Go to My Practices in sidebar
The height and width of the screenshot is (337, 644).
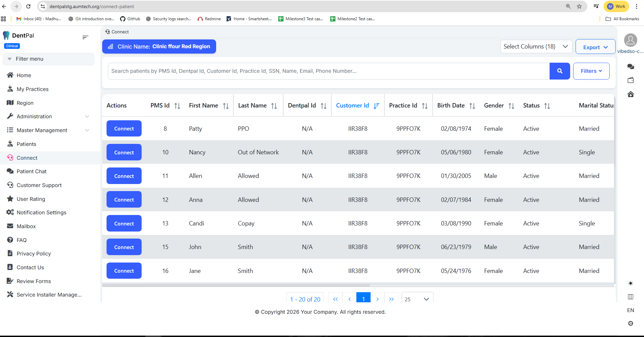(32, 89)
